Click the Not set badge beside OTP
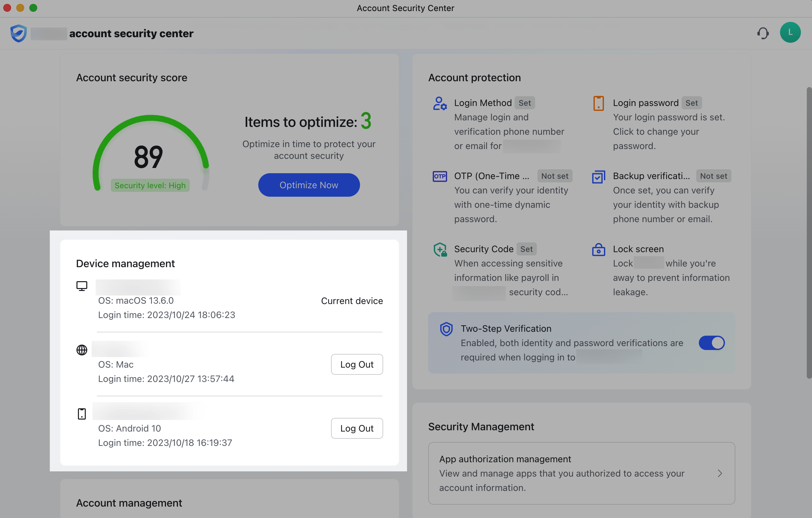The height and width of the screenshot is (518, 812). 554,176
